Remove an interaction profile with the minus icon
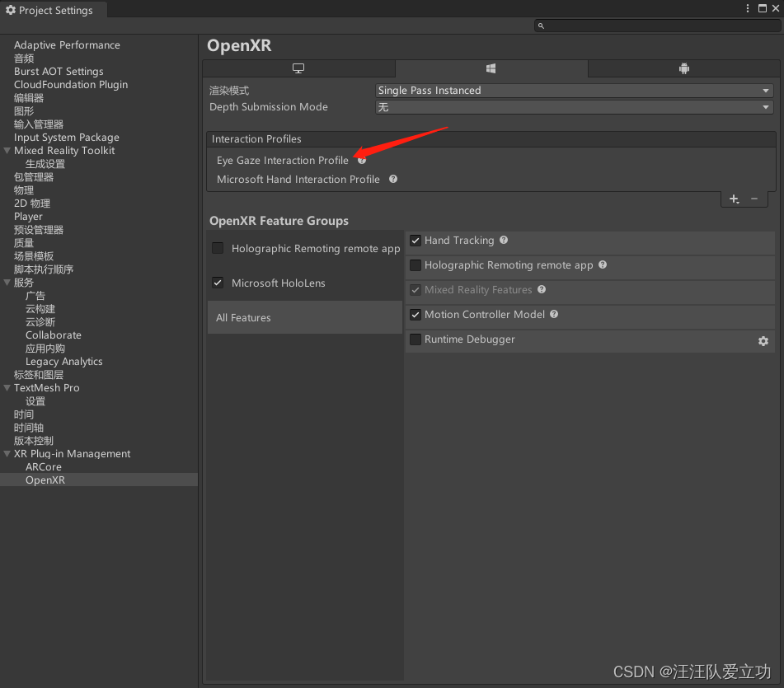 click(754, 199)
